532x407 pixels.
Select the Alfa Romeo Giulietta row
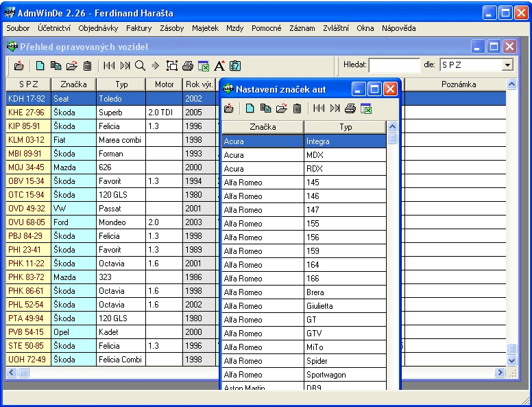[x=304, y=306]
